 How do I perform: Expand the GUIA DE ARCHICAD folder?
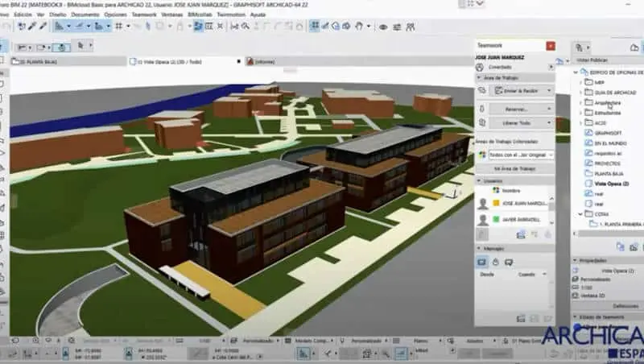tap(581, 93)
